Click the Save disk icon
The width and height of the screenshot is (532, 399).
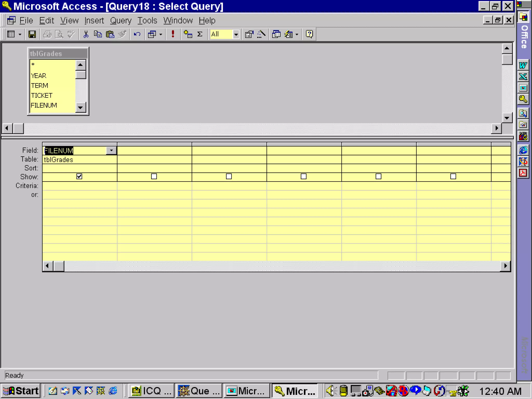click(x=32, y=34)
